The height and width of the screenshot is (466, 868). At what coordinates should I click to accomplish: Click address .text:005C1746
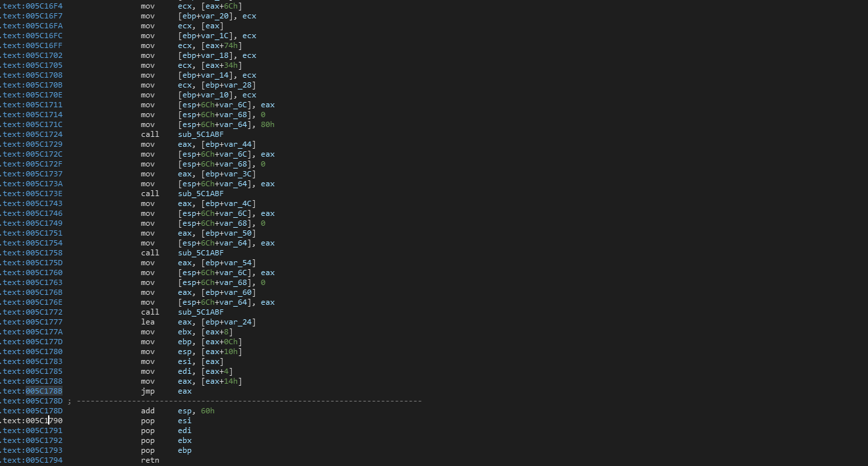click(31, 213)
